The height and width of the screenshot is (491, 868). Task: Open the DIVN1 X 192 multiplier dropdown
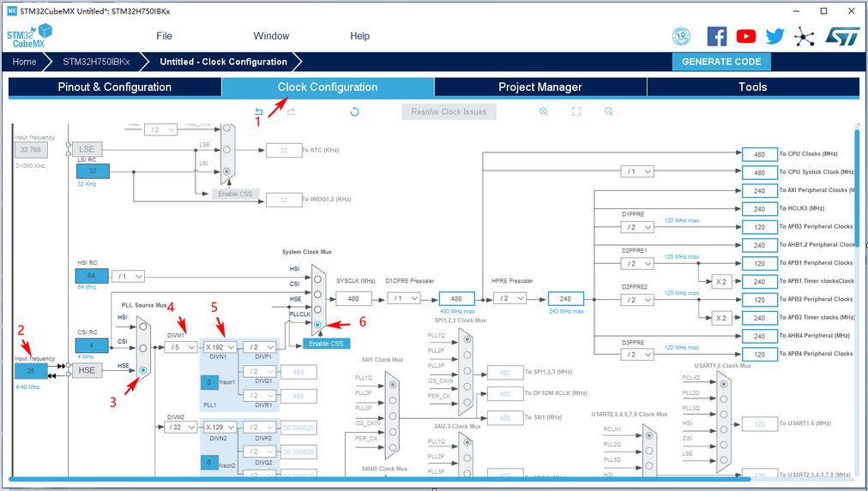click(x=220, y=347)
